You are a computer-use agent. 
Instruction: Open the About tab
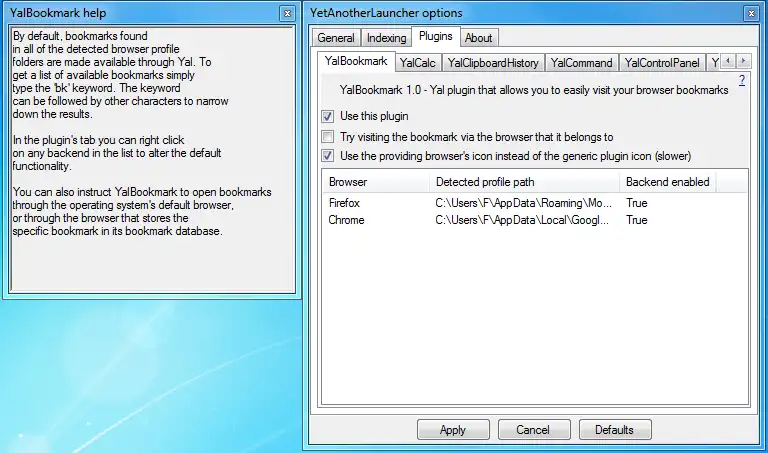click(x=479, y=38)
